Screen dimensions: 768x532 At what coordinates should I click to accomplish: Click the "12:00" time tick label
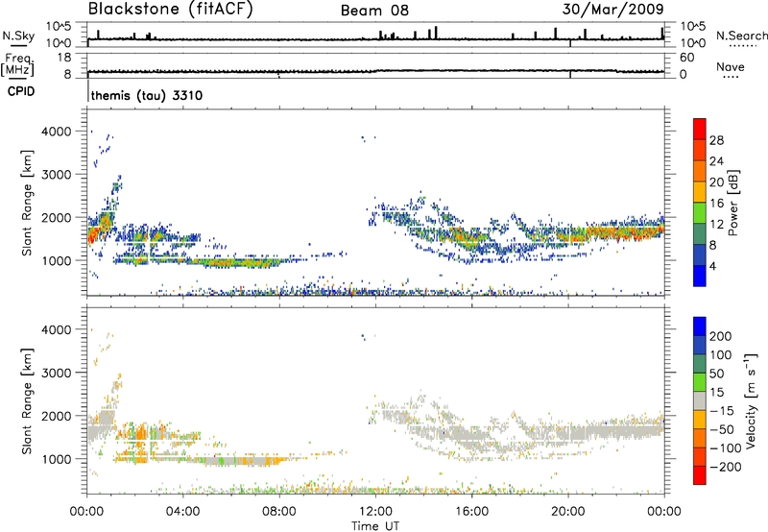pyautogui.click(x=375, y=512)
